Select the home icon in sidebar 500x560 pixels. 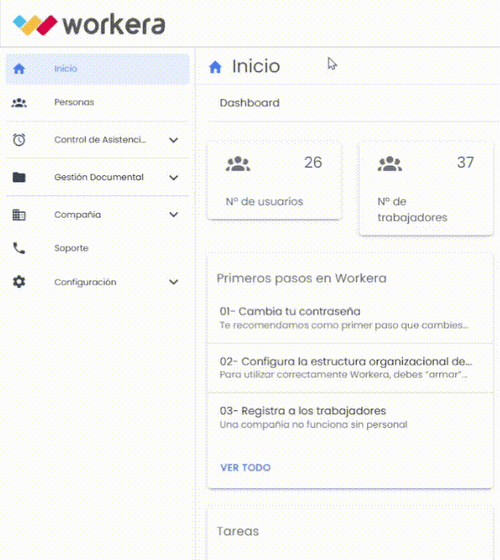19,69
